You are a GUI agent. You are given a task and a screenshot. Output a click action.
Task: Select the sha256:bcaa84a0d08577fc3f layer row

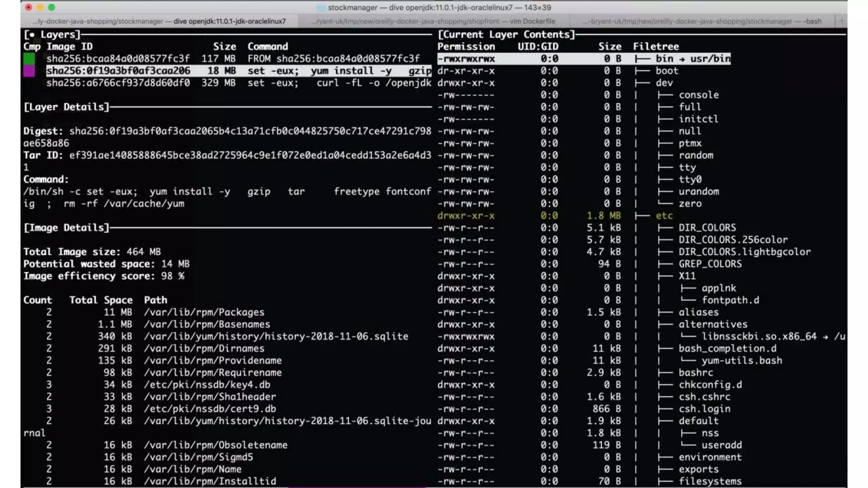118,58
